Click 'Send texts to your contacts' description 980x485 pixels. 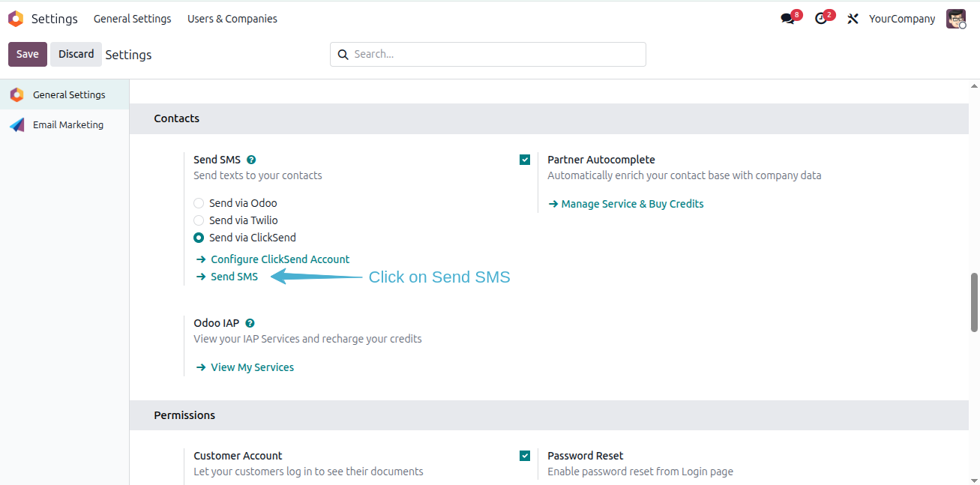[x=258, y=175]
